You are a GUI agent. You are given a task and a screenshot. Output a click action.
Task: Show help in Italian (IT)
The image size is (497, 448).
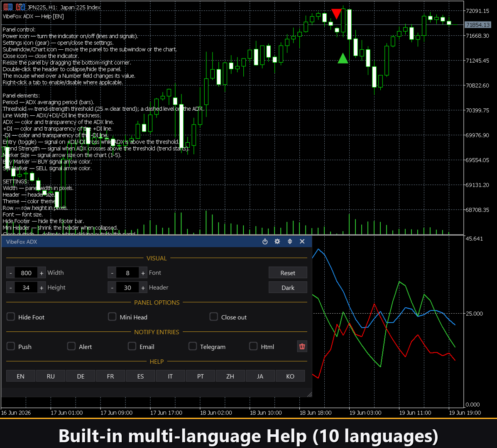(170, 376)
